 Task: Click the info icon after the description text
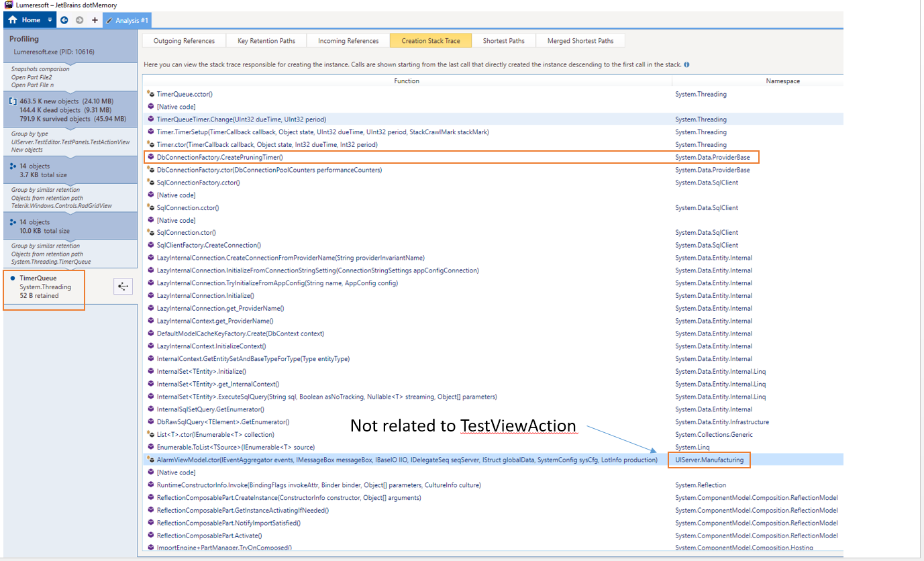686,65
